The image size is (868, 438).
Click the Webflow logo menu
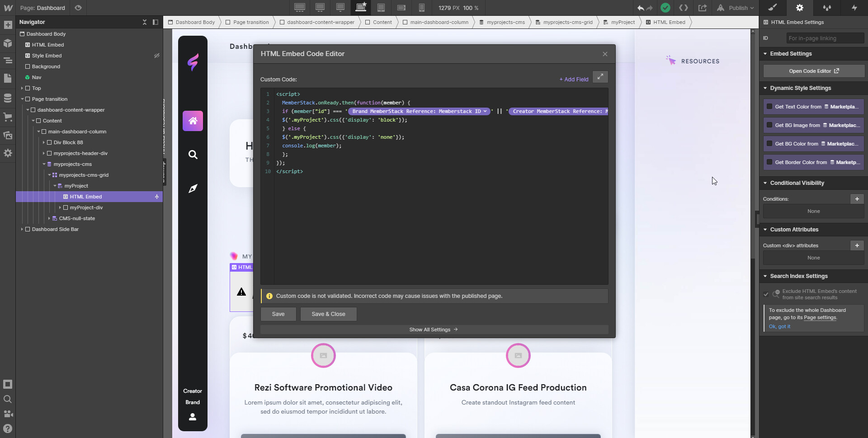[x=8, y=8]
